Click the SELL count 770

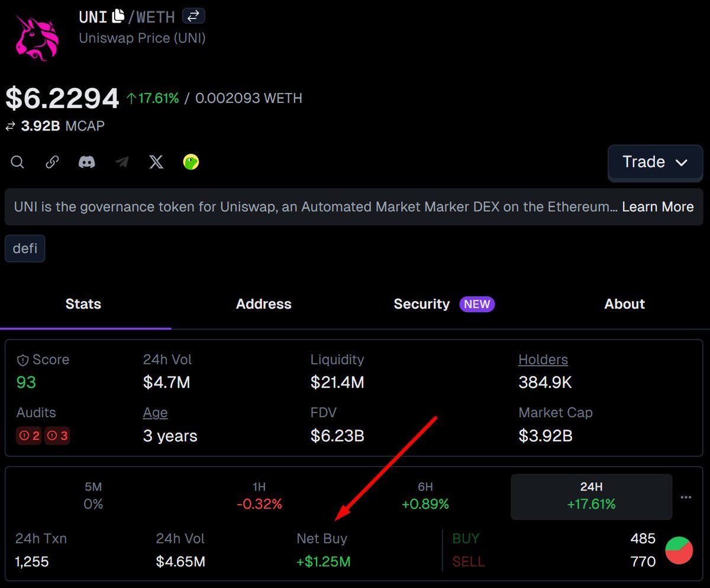tap(643, 561)
